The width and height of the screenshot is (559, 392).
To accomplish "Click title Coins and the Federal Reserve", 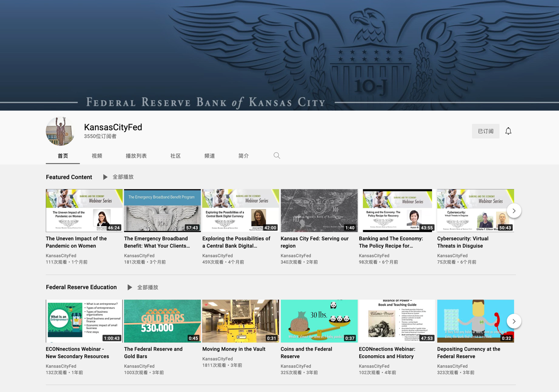I will tap(306, 352).
